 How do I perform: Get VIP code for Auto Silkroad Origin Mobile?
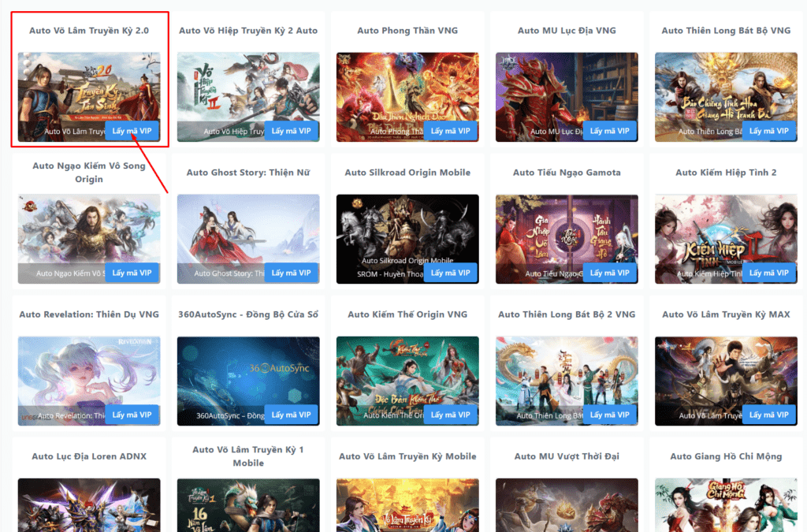pos(450,273)
